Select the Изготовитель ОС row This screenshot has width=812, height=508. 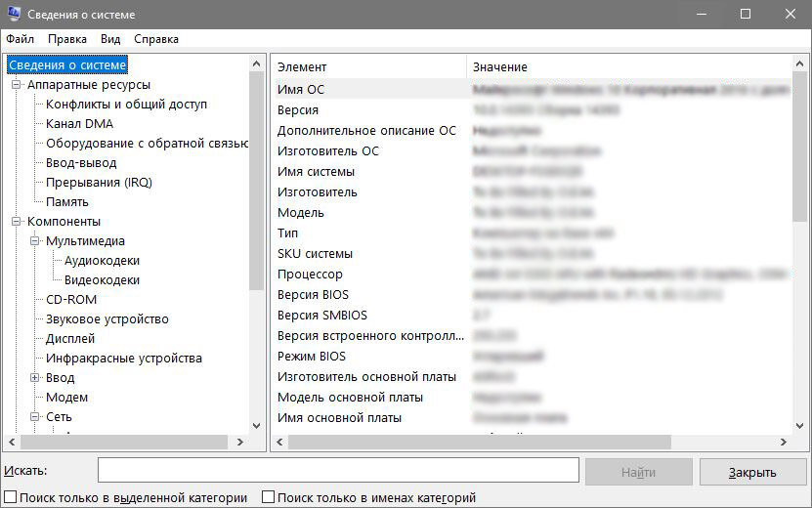(532, 150)
